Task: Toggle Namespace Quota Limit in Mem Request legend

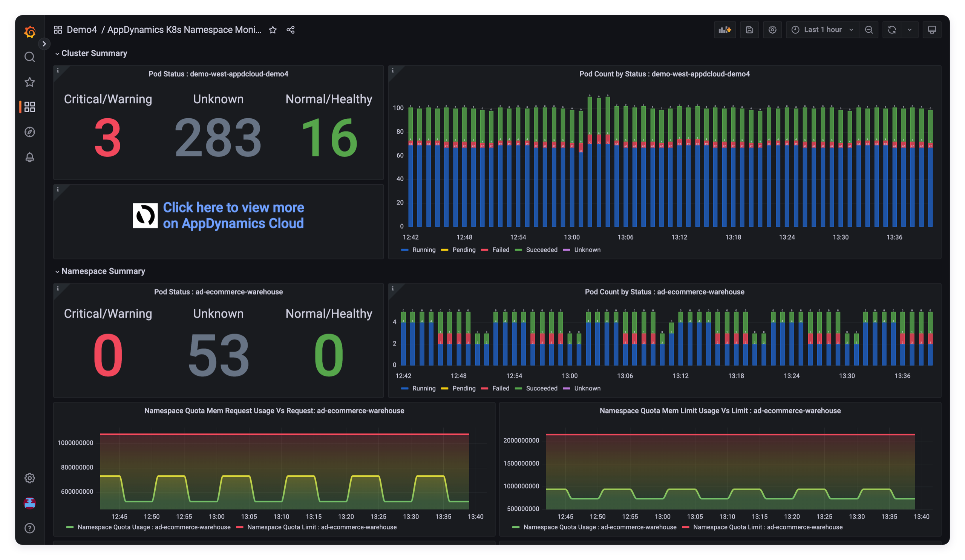Action: tap(322, 527)
